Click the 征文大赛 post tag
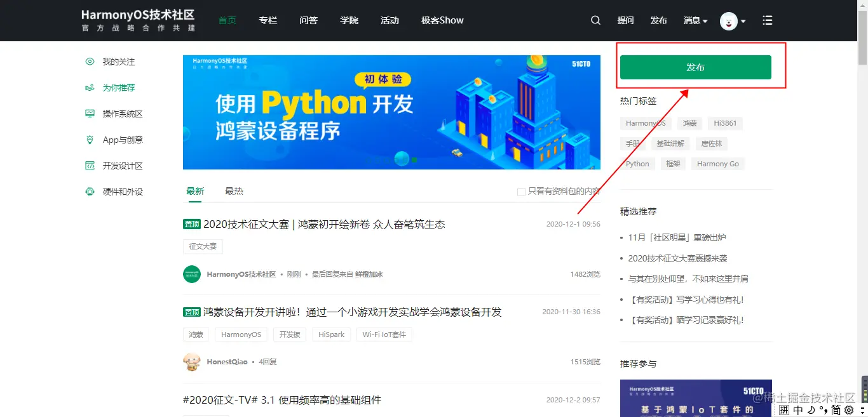This screenshot has height=417, width=868. point(203,246)
